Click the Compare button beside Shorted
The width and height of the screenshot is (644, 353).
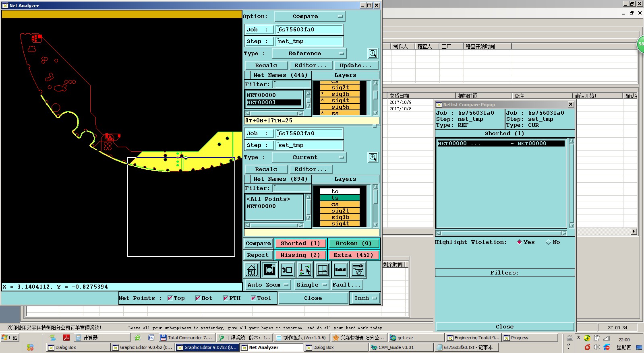tap(258, 244)
